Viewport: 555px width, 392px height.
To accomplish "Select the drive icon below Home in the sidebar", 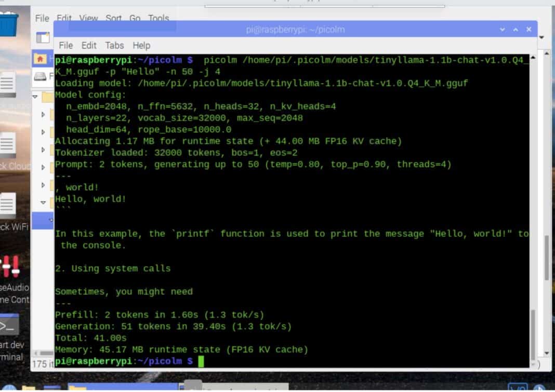I will point(40,76).
